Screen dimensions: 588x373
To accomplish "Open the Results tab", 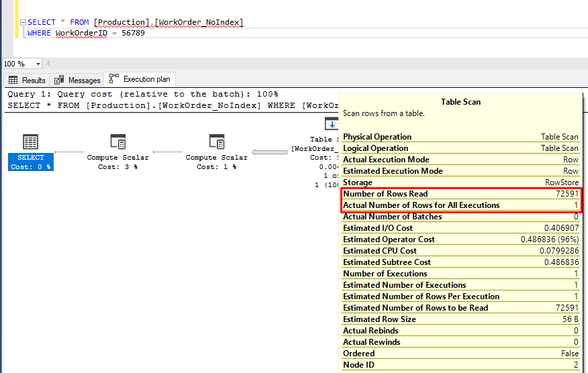I will click(x=27, y=80).
